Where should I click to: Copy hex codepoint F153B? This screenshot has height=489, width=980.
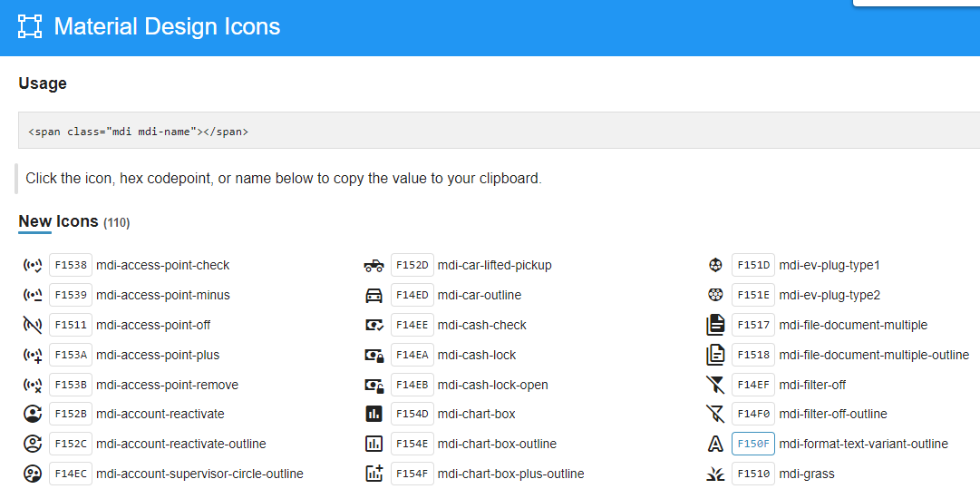(x=71, y=385)
